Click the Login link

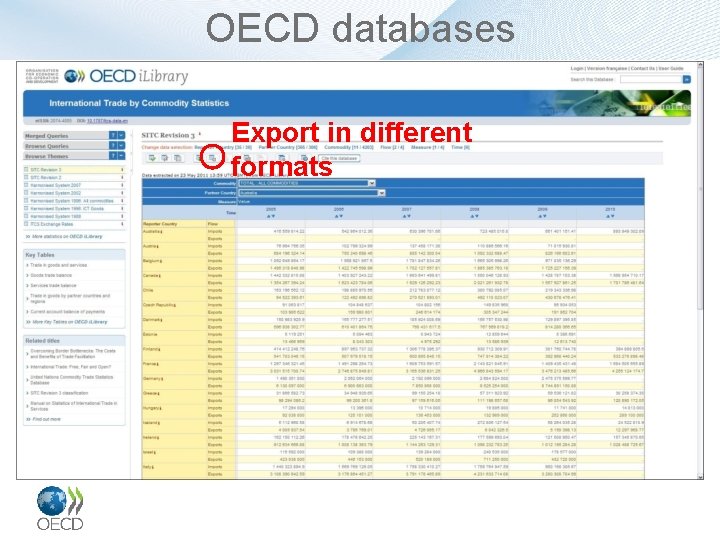tap(577, 68)
